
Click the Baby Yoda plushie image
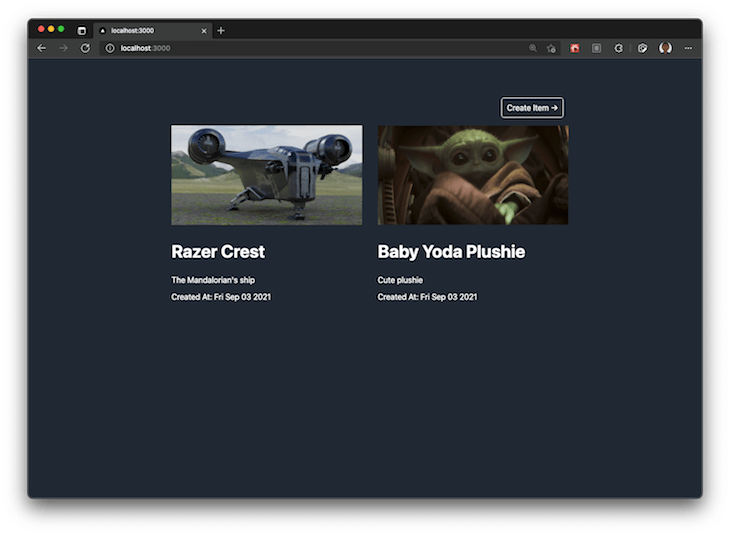click(x=472, y=175)
